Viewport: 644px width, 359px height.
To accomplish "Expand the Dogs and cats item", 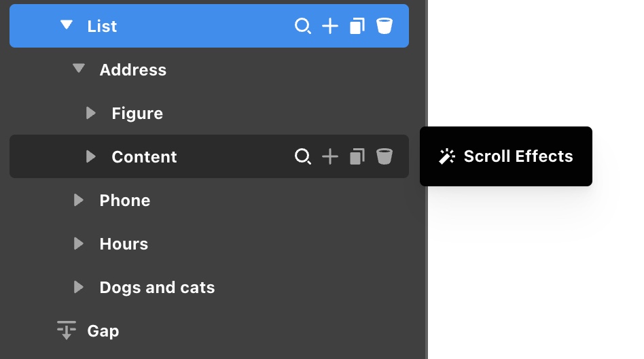I will [x=79, y=287].
